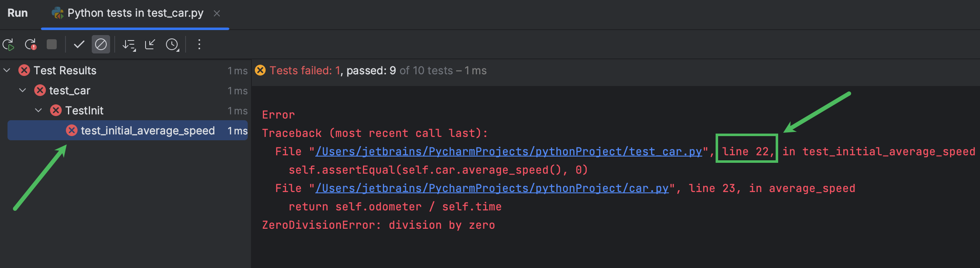980x268 pixels.
Task: Toggle Show Ignored tests filter
Action: (101, 45)
